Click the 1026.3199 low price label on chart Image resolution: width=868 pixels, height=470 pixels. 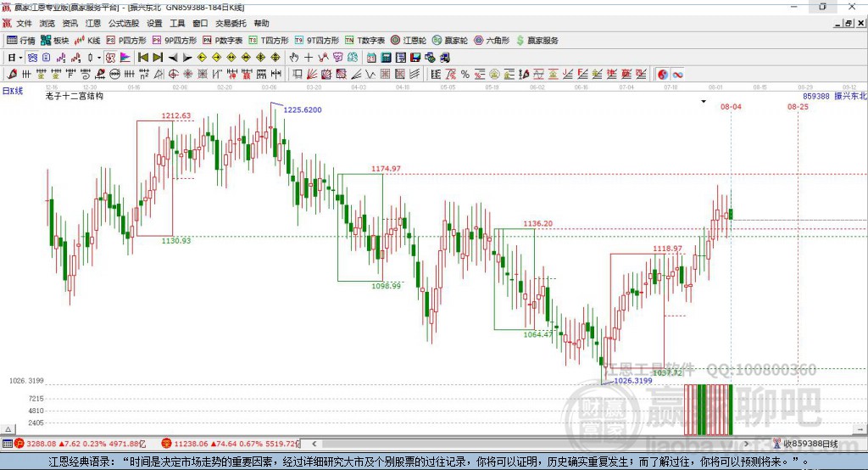point(633,381)
